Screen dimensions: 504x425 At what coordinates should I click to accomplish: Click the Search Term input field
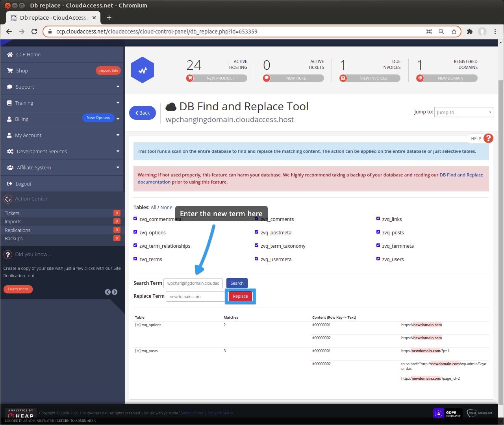[x=193, y=283]
